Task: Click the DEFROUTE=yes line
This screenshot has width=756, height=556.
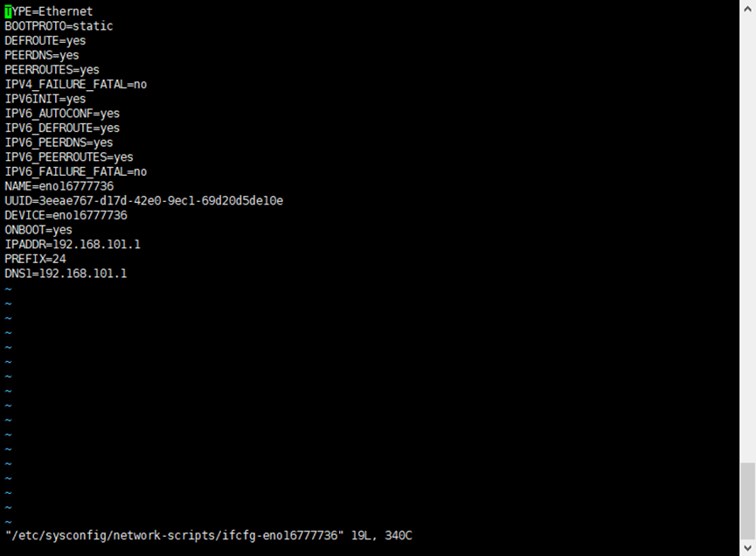Action: 45,40
